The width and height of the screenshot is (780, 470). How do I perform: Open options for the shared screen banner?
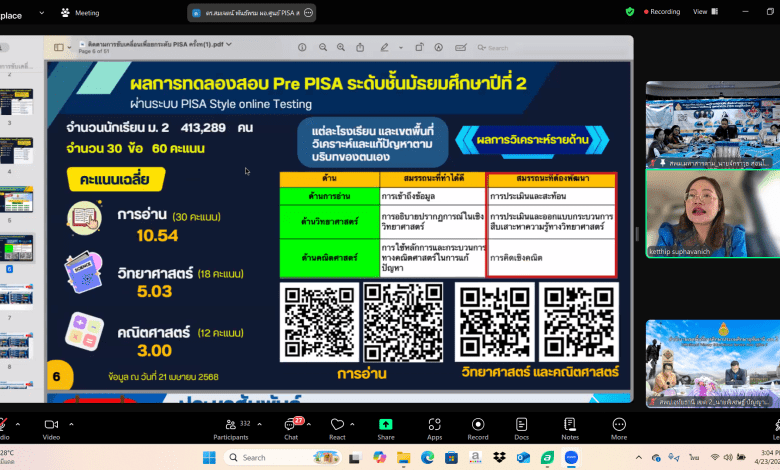(308, 12)
